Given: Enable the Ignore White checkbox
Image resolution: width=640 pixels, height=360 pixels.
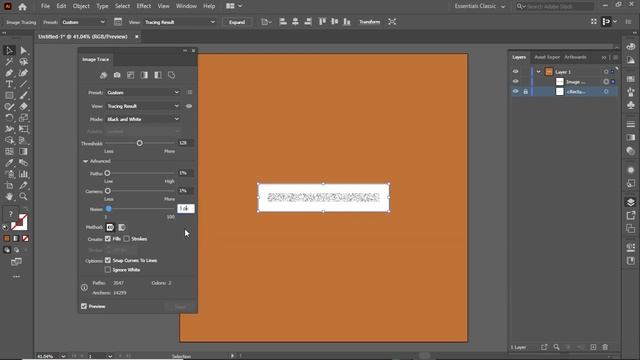Looking at the screenshot, I should tap(108, 270).
